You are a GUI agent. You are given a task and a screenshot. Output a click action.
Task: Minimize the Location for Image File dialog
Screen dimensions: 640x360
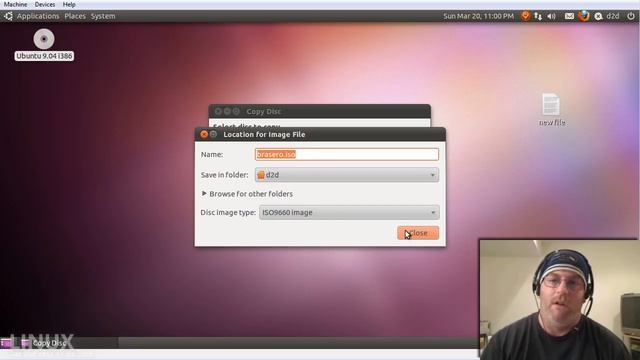click(x=213, y=134)
